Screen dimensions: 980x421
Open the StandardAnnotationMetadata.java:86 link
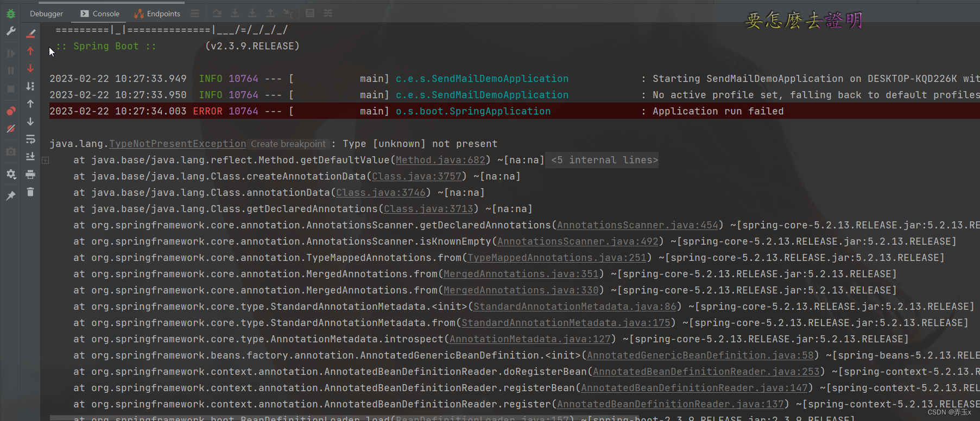(575, 307)
